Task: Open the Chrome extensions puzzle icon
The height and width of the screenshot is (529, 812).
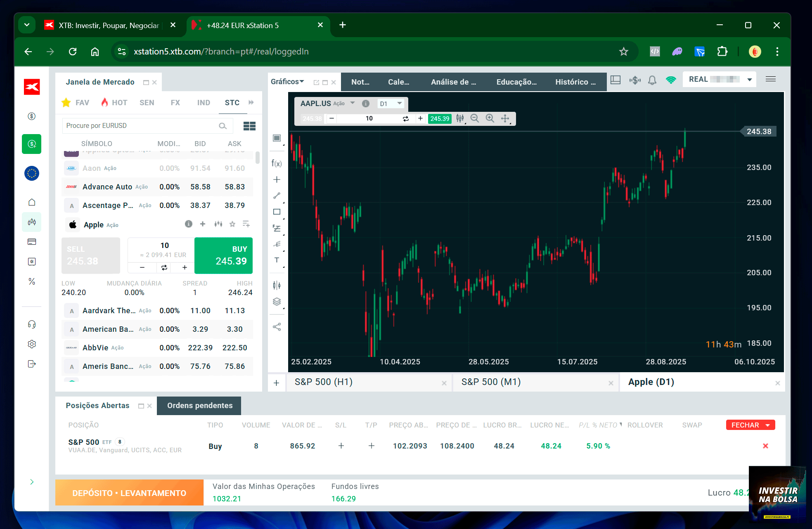Action: (722, 52)
